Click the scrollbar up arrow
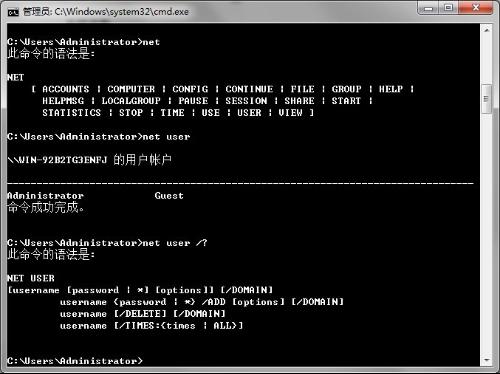 click(x=486, y=30)
